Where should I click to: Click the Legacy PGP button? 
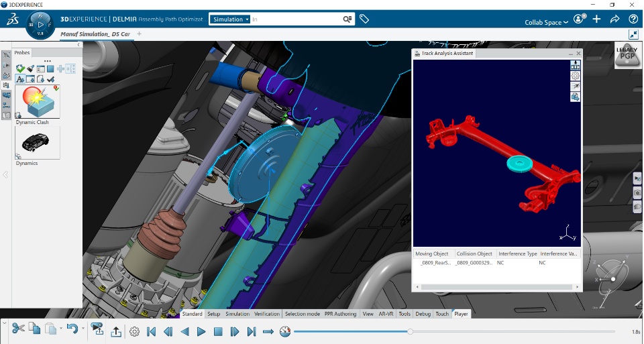(627, 55)
